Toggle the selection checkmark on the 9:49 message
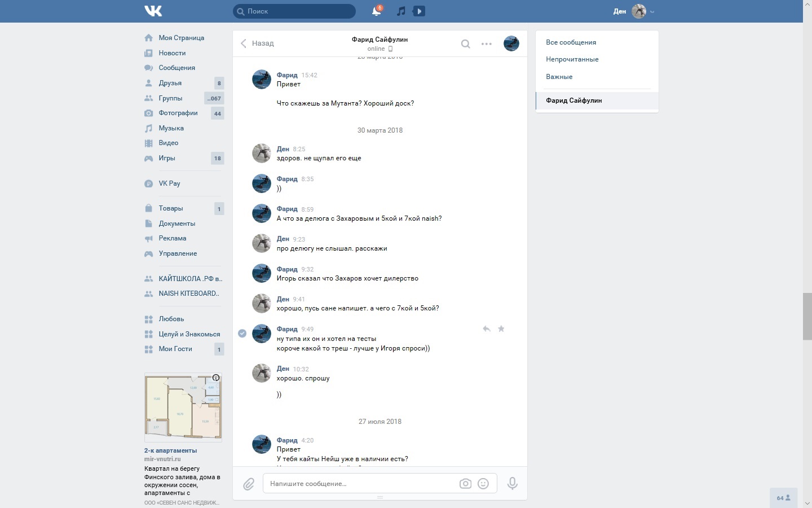The width and height of the screenshot is (812, 508). (242, 333)
